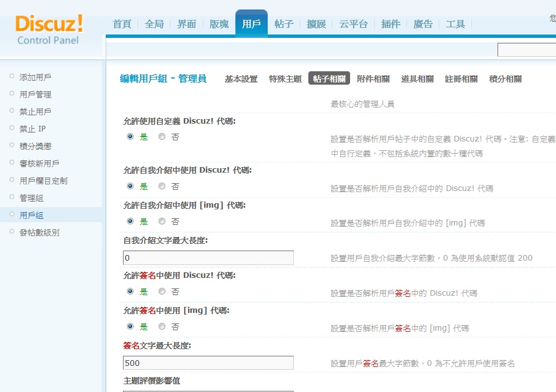Go to 審核新用戶 in the sidebar
Viewport: 556px width, 392px height.
[39, 164]
